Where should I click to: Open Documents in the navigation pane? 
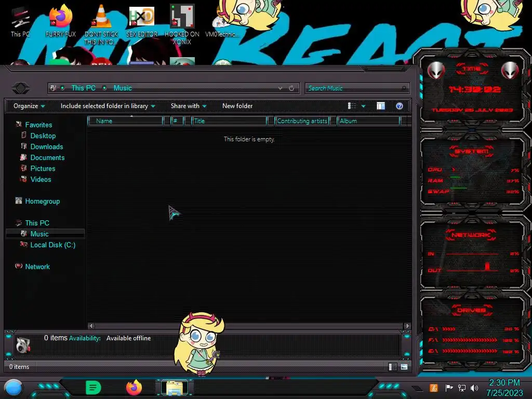47,157
